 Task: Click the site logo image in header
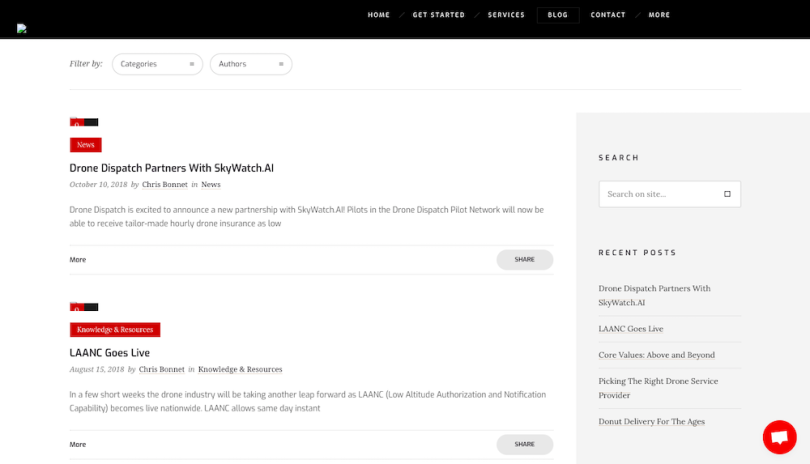pyautogui.click(x=22, y=28)
